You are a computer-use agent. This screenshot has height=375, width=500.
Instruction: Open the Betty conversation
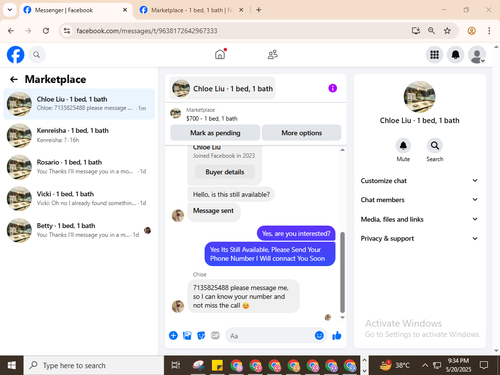[79, 230]
